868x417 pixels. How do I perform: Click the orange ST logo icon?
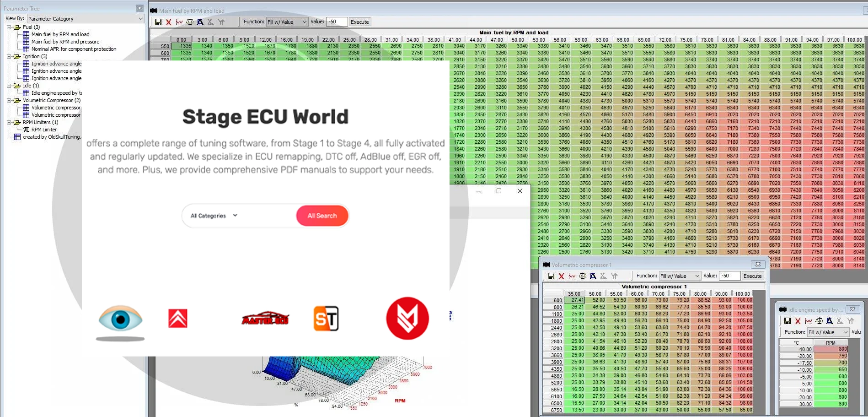point(326,319)
